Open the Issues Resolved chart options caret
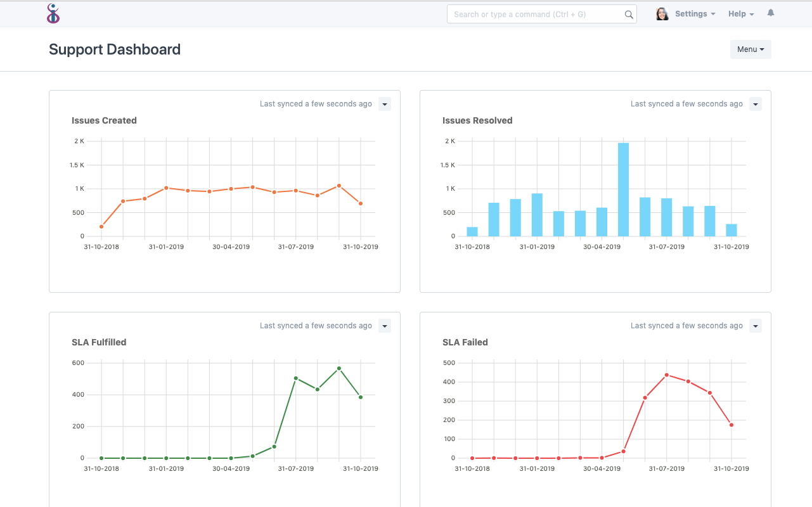 pyautogui.click(x=755, y=103)
